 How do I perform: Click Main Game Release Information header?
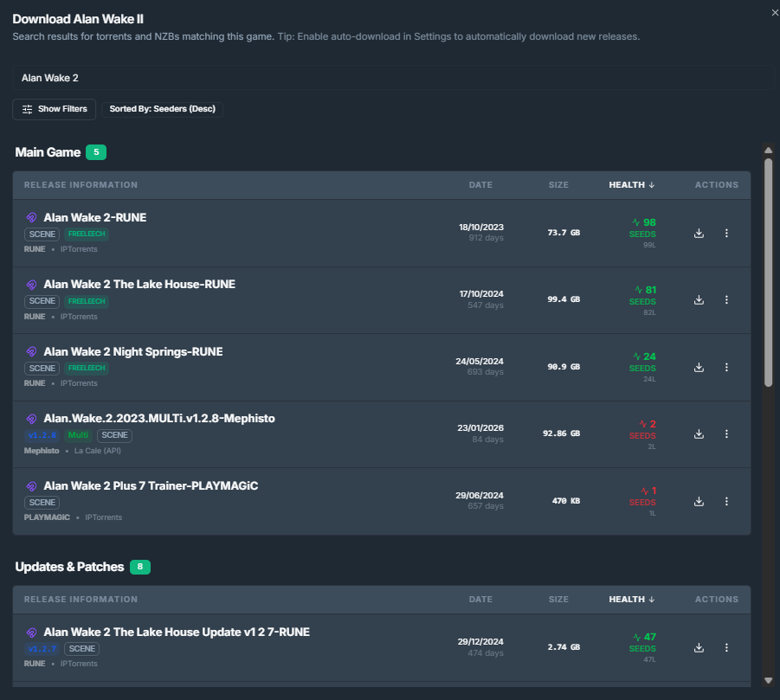point(81,185)
